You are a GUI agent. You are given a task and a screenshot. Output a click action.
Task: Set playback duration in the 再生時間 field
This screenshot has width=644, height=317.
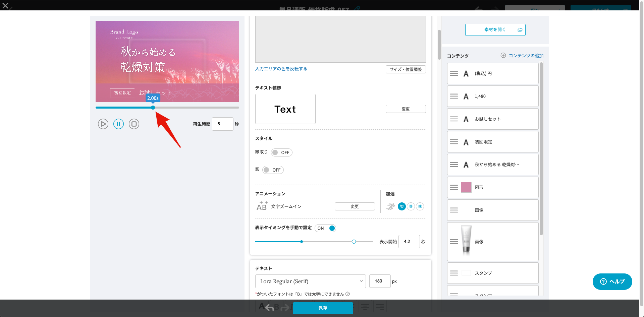[x=222, y=124]
